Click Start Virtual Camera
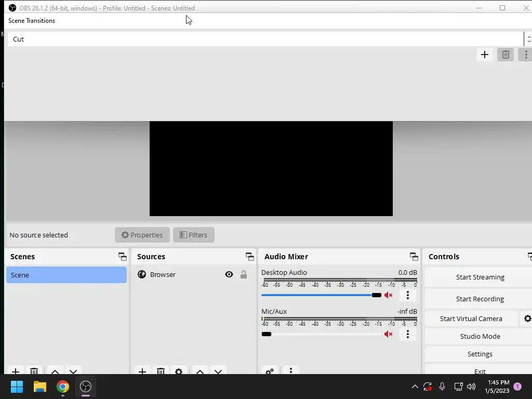The height and width of the screenshot is (399, 532). pyautogui.click(x=471, y=318)
